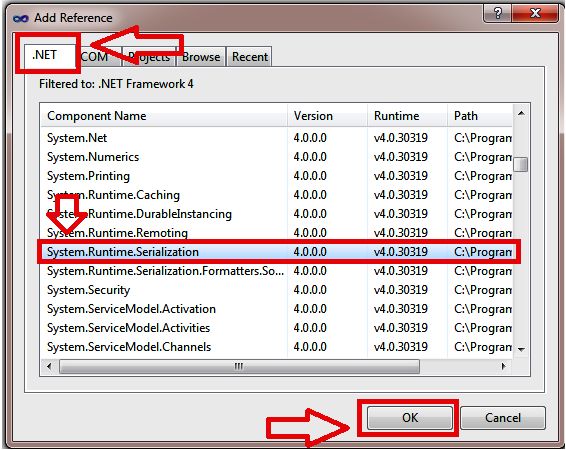
Task: Click the horizontal scrollbar thumb
Action: [239, 367]
